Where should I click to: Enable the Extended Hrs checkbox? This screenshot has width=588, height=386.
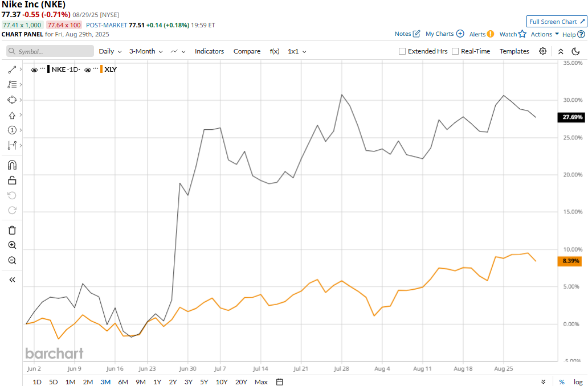pos(402,51)
